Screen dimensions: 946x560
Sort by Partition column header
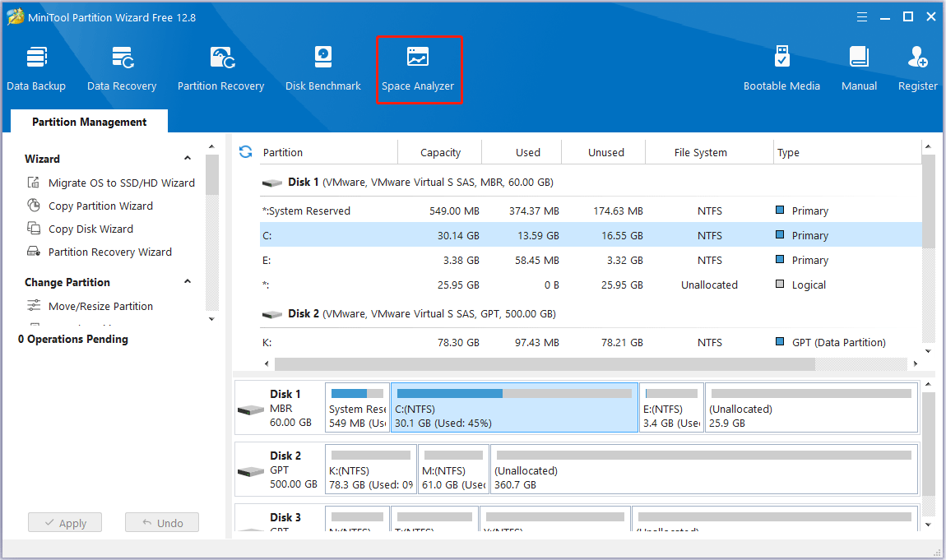tap(283, 152)
